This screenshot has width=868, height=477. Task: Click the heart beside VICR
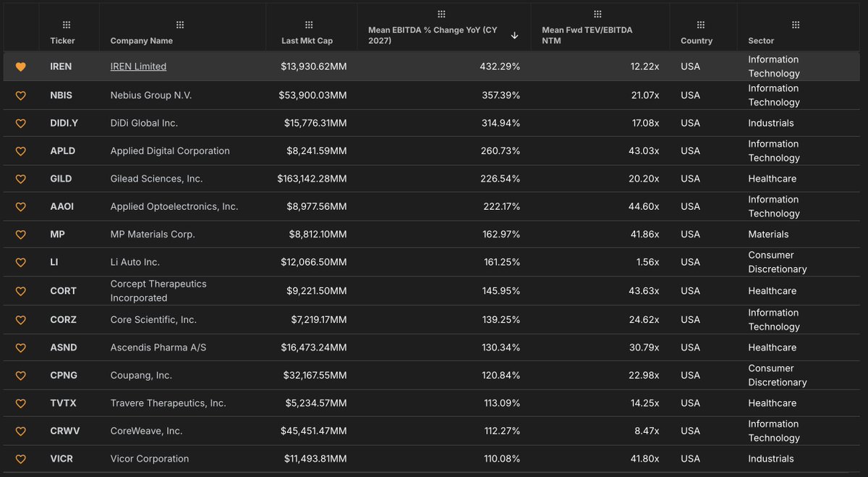(x=20, y=459)
